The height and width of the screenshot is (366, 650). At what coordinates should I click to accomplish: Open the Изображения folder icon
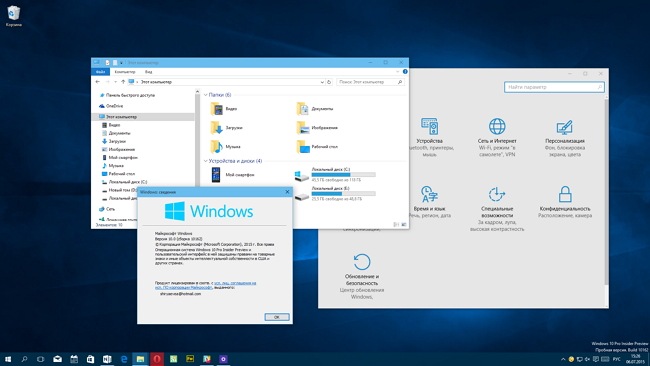pos(303,128)
